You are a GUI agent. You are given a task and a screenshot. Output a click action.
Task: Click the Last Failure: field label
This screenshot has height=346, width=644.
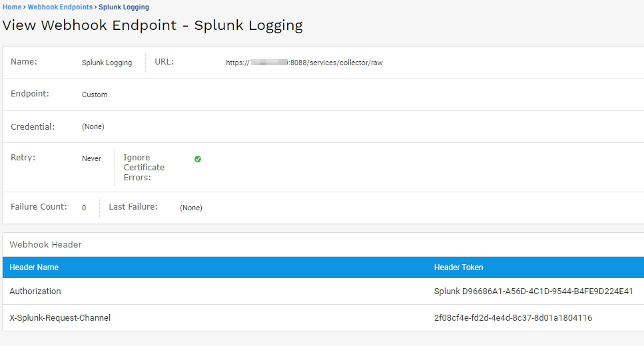click(133, 206)
